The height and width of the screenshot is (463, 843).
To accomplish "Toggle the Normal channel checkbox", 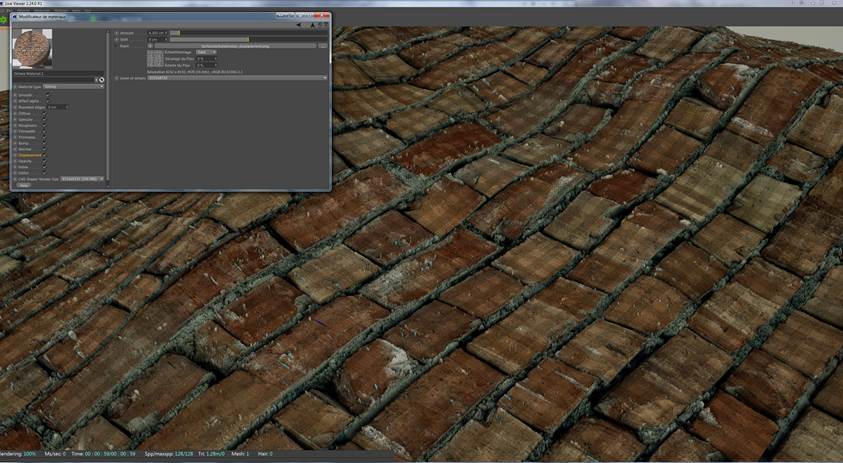I will click(x=45, y=149).
